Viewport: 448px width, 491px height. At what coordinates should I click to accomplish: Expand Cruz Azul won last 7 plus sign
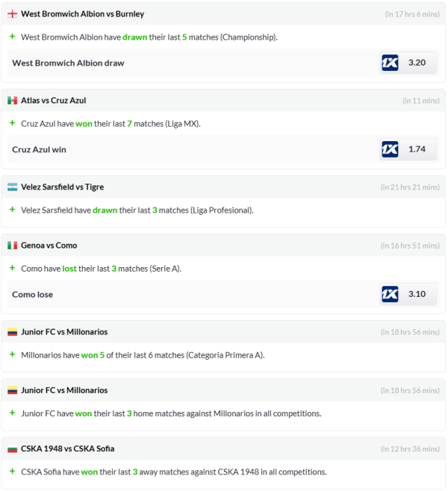coord(12,123)
